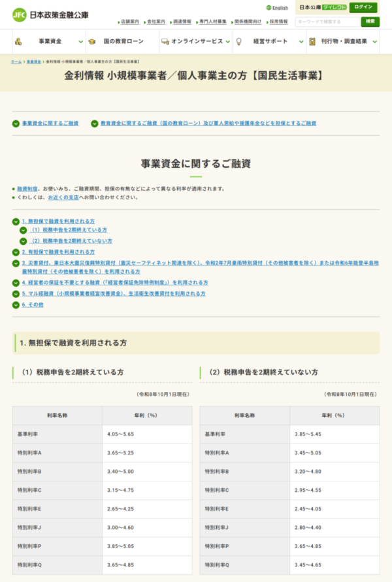Select the 3.45〜4.65 特別利率Q cell
Image resolution: width=392 pixels, height=582 pixels.
point(335,565)
